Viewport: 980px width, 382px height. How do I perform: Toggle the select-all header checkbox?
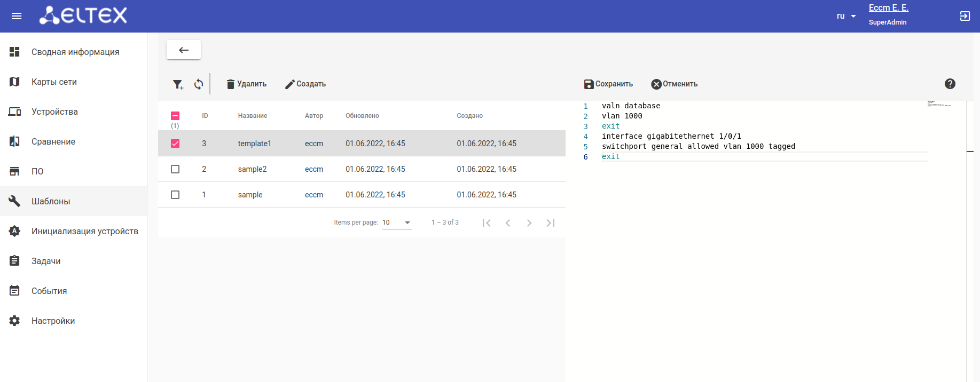pyautogui.click(x=175, y=116)
